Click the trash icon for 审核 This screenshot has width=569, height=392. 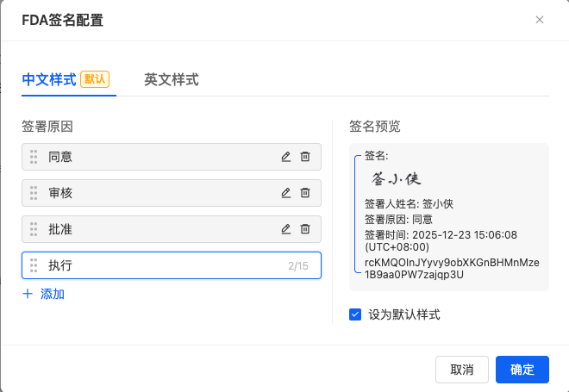(x=305, y=193)
